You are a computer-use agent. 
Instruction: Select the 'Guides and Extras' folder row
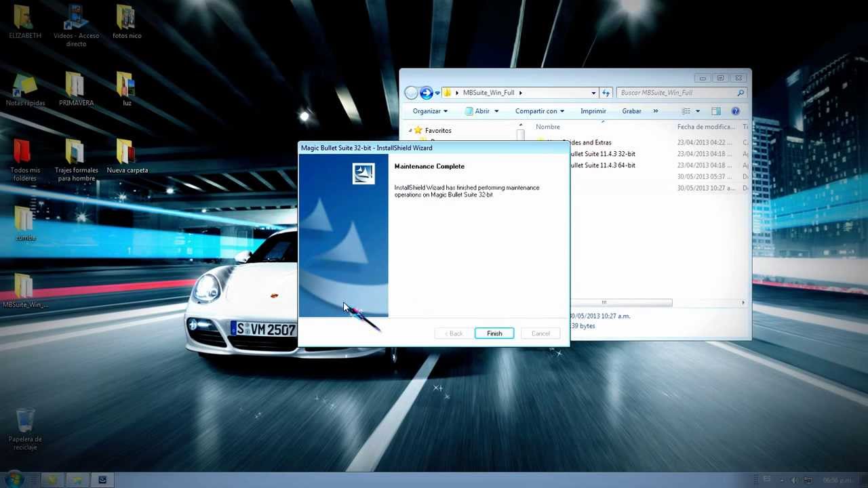590,142
